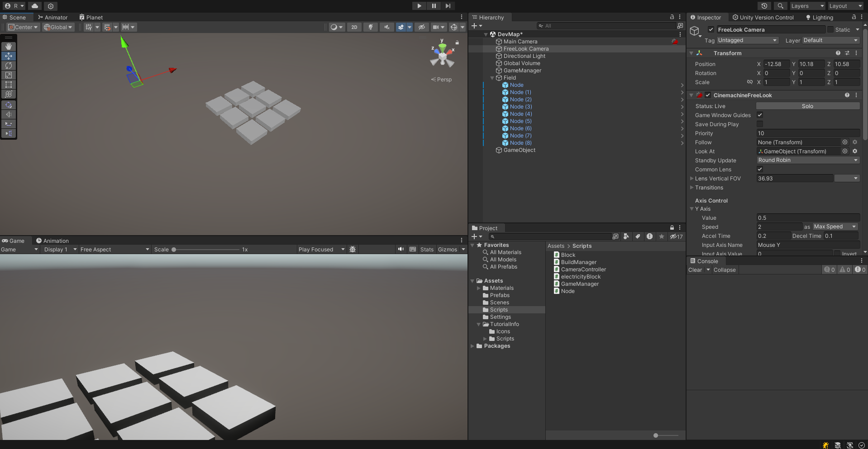Screen dimensions: 868x449
Task: Select Node (4) in the Hierarchy
Action: [521, 114]
